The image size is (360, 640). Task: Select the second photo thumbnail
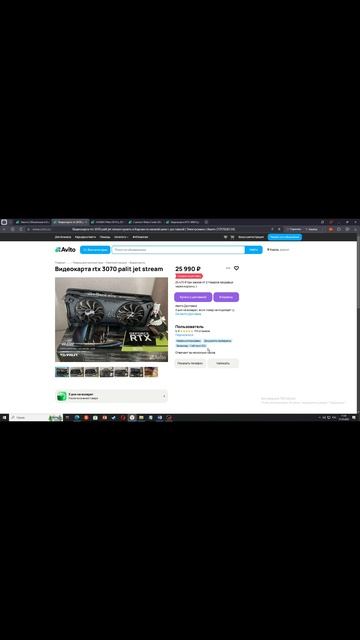click(77, 372)
